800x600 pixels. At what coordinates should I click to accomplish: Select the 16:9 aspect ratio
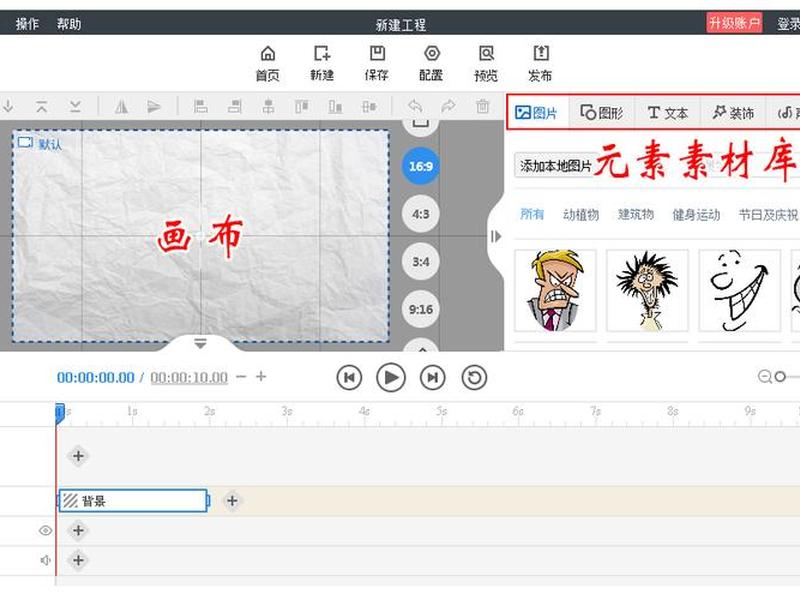coord(421,166)
